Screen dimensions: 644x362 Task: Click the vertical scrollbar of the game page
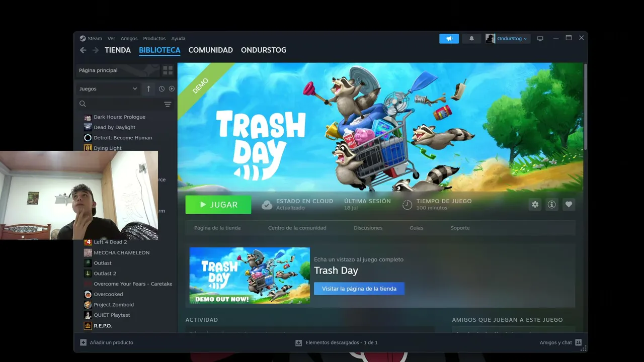click(585, 106)
